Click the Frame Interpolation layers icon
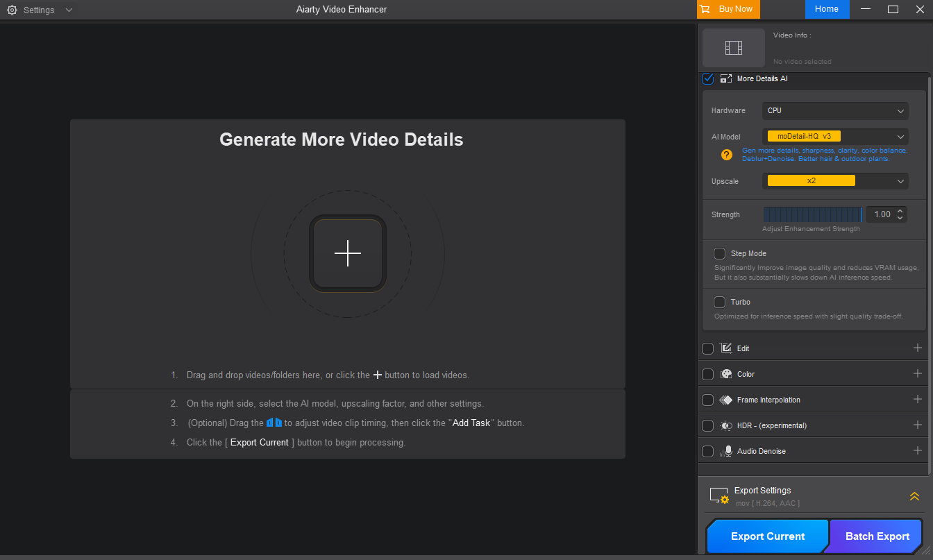This screenshot has height=560, width=933. [x=725, y=400]
